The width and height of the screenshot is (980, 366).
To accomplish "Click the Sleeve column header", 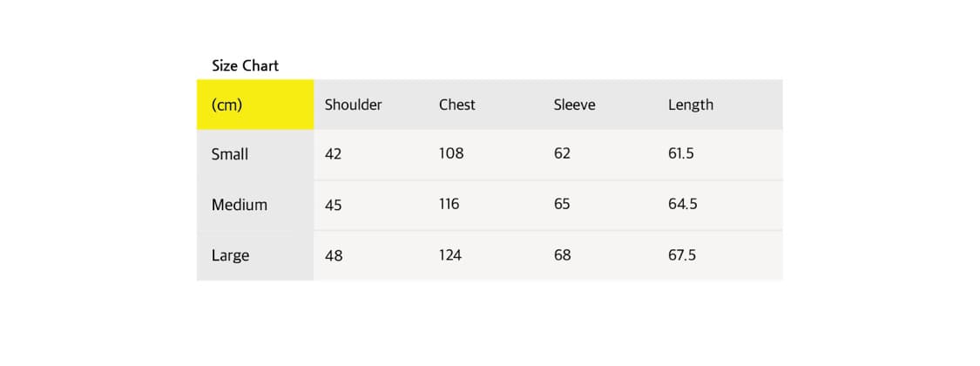I will [x=574, y=105].
